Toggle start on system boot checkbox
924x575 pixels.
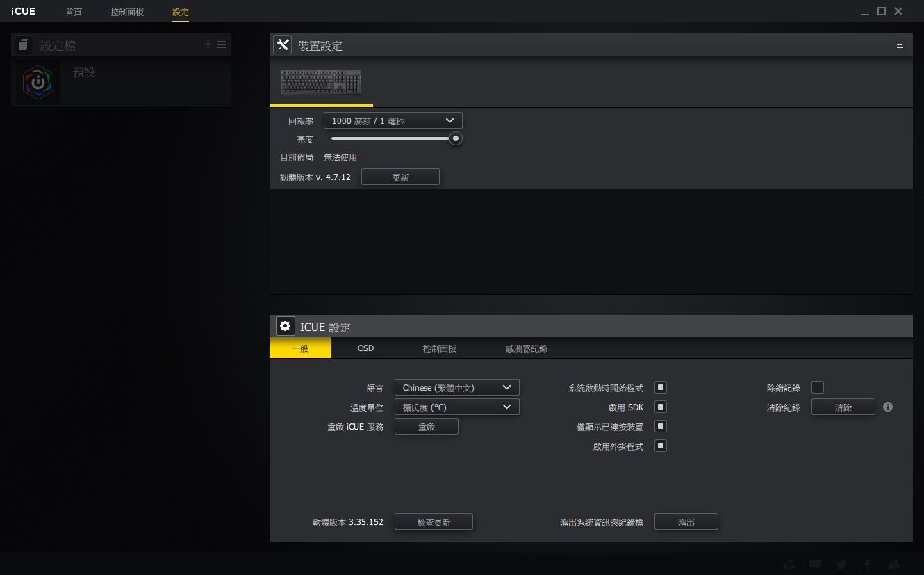point(661,387)
